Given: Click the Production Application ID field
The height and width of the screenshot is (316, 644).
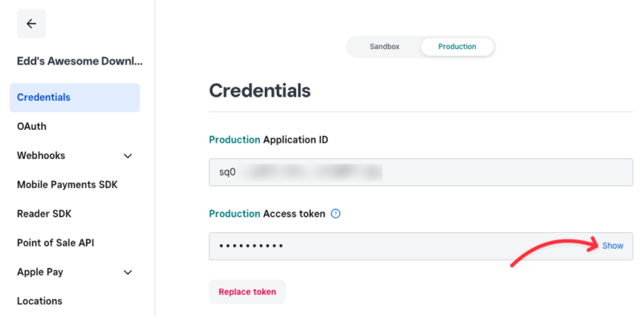Looking at the screenshot, I should click(x=421, y=172).
